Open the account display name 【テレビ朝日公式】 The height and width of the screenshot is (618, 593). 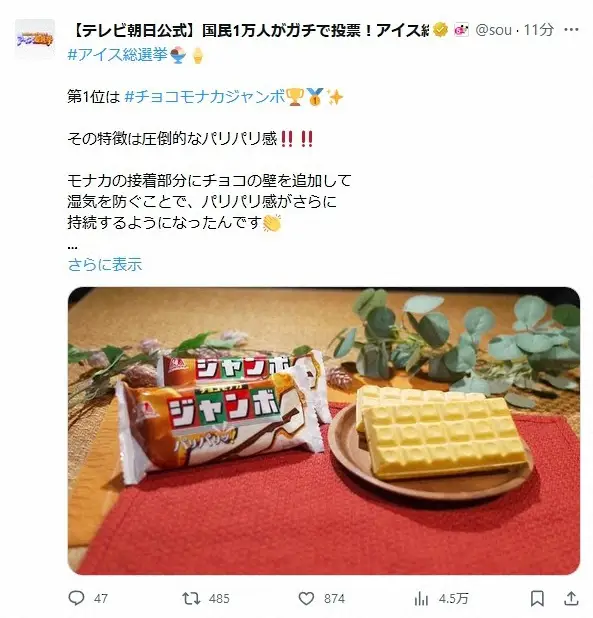[250, 30]
